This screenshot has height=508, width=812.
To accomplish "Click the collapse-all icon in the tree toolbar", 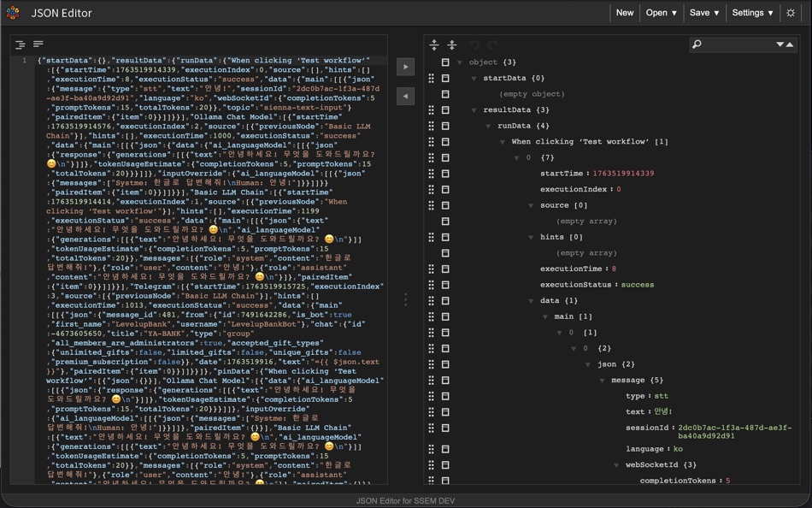I will (x=452, y=44).
